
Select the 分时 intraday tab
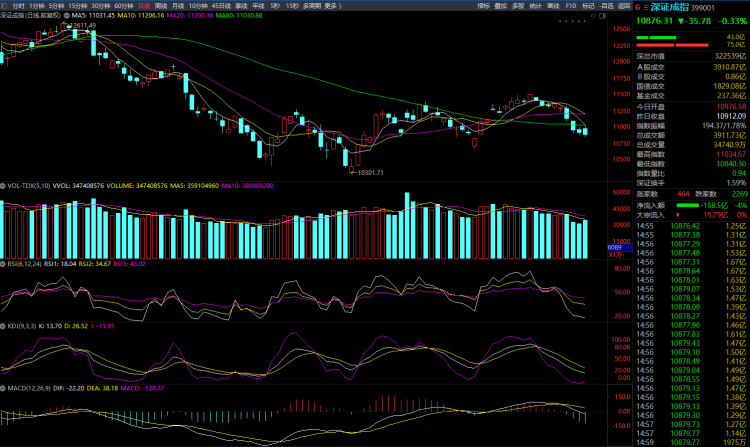click(x=18, y=6)
